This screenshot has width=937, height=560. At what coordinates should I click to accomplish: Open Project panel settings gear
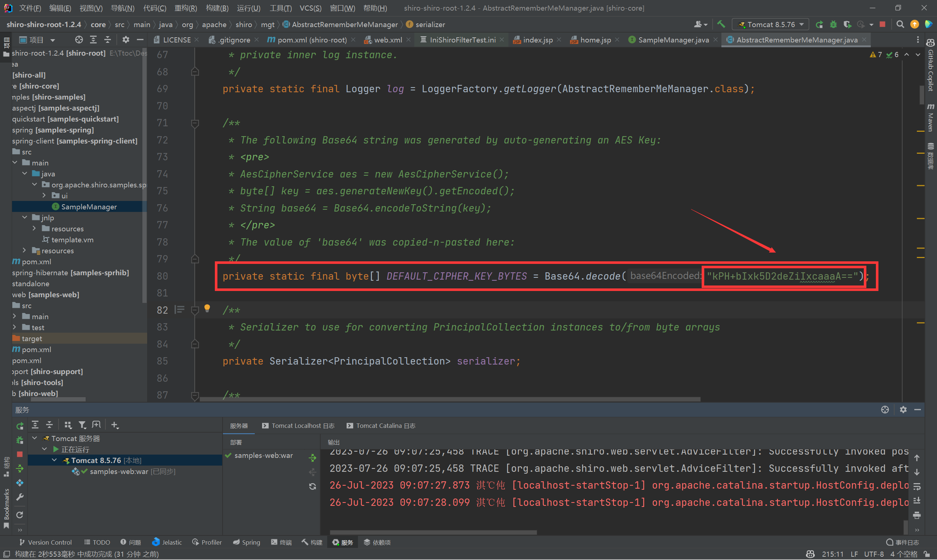coord(126,40)
